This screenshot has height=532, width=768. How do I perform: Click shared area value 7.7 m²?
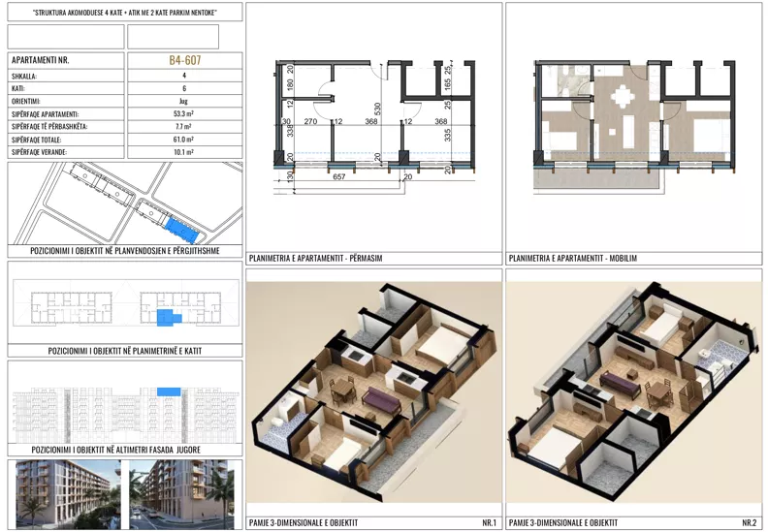[x=183, y=126]
